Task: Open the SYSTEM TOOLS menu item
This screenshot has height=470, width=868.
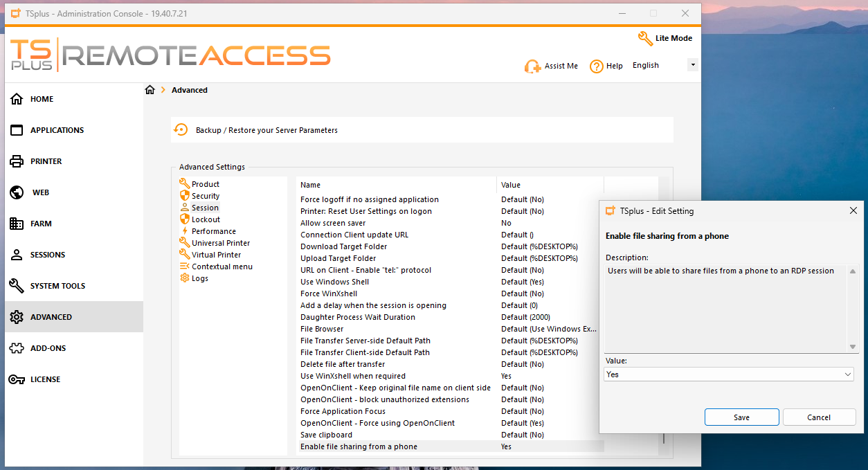Action: point(74,286)
